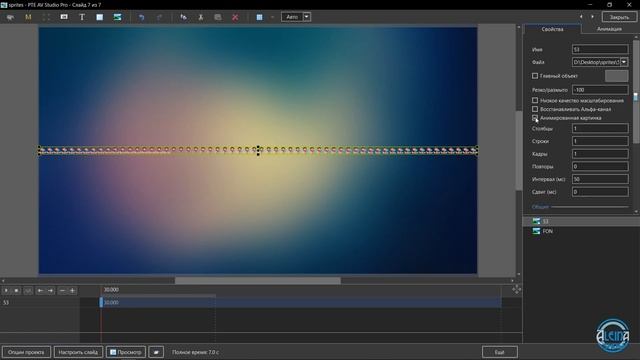Click the 'Кадры' frames field
This screenshot has width=640, height=360.
click(x=600, y=154)
